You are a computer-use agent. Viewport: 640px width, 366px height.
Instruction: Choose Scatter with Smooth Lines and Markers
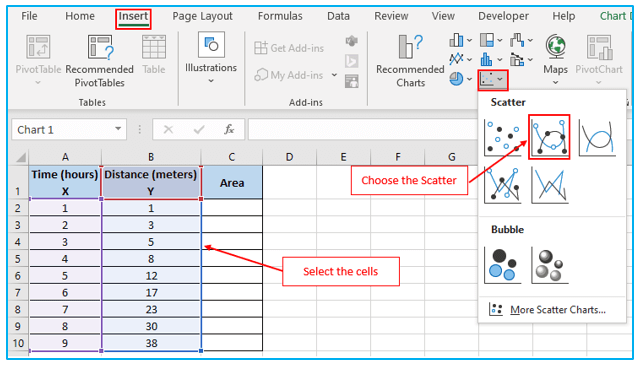click(x=549, y=138)
